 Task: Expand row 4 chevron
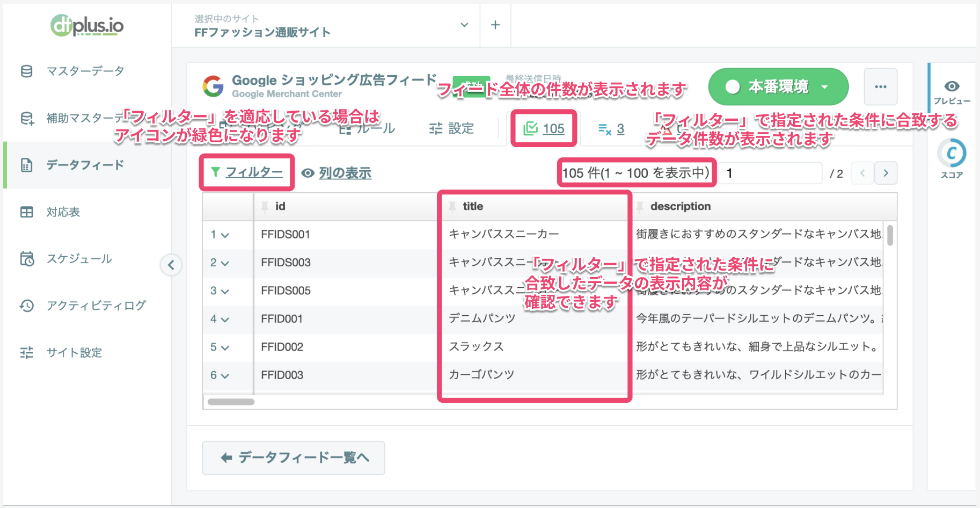225,320
